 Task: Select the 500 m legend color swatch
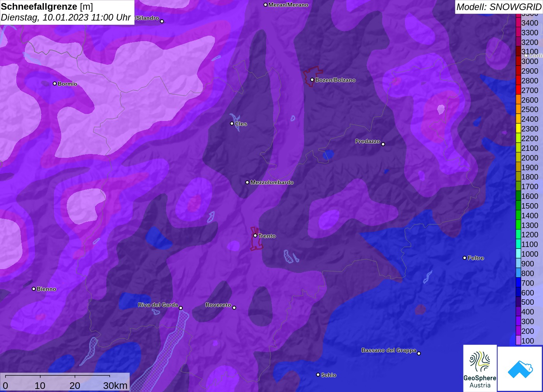tap(518, 302)
